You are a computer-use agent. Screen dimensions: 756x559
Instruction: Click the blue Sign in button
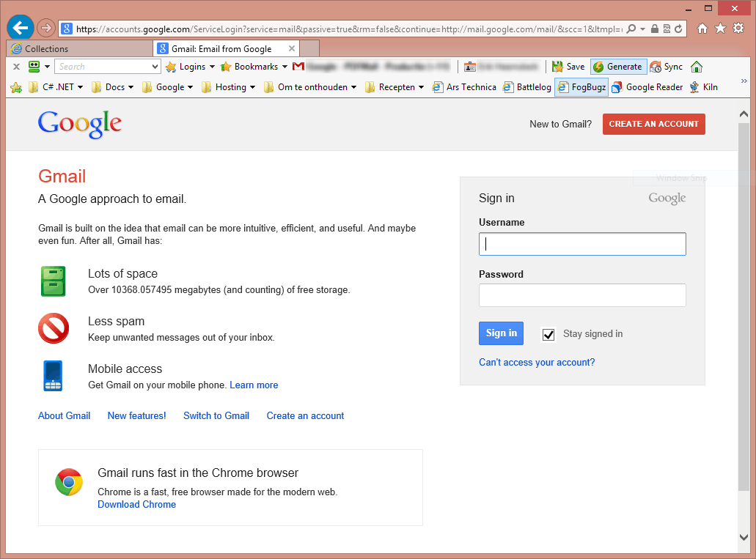click(x=501, y=333)
